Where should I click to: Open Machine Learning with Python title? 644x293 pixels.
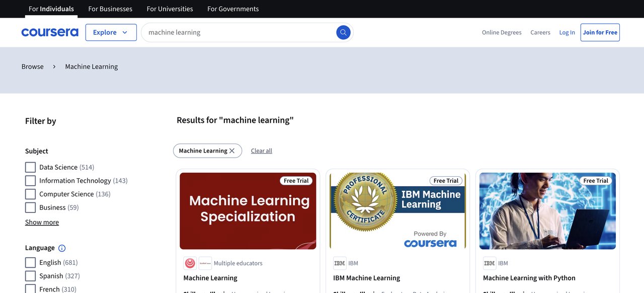pyautogui.click(x=529, y=278)
